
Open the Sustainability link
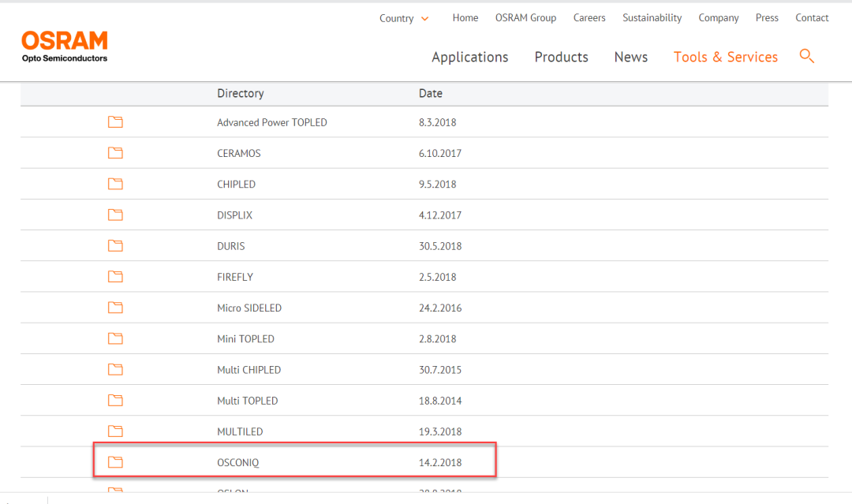(x=652, y=18)
